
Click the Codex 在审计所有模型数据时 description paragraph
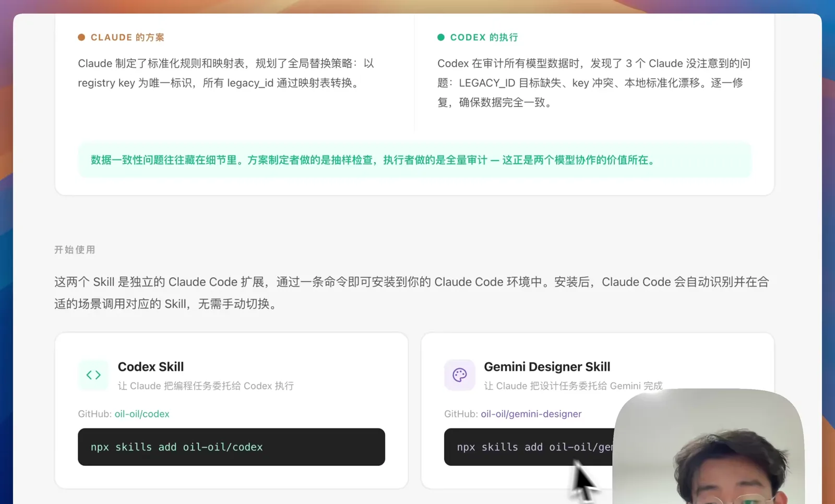pos(594,83)
